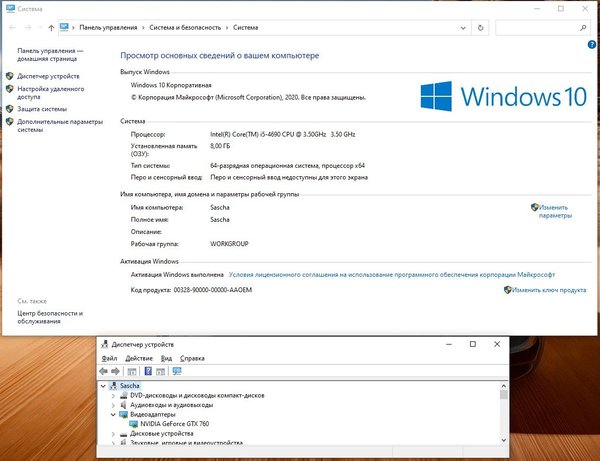Select the NVIDIA GeForce GTX 760 device
Image resolution: width=600 pixels, height=461 pixels.
pos(174,424)
